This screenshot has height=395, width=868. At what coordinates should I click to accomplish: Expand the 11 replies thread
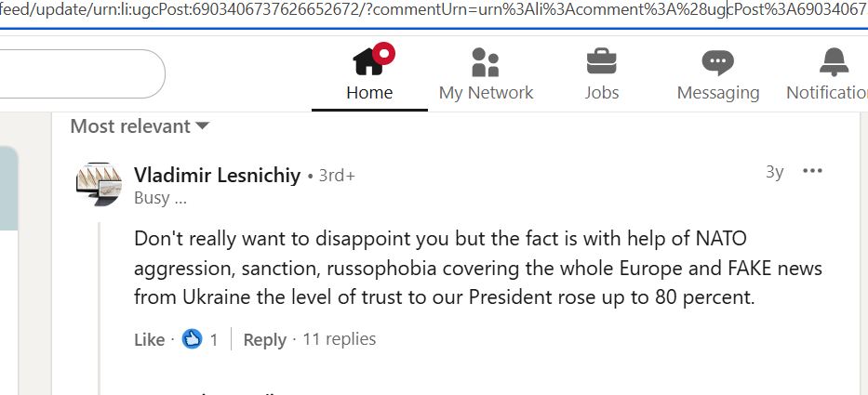(340, 339)
